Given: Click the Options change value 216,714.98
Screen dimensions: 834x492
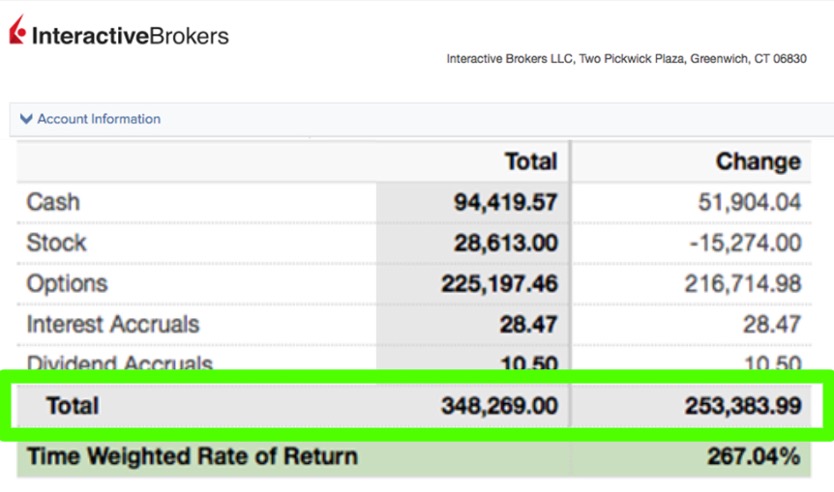Looking at the screenshot, I should [743, 285].
